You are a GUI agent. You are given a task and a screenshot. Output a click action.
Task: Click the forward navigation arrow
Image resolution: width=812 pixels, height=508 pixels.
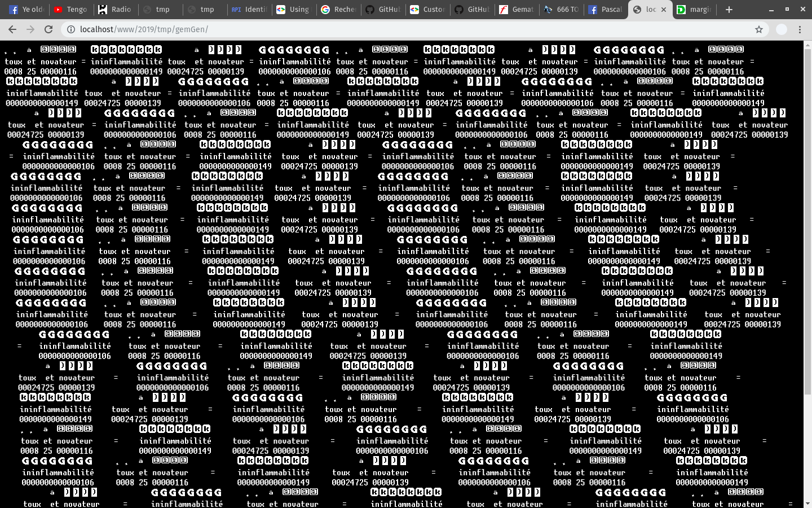point(30,29)
